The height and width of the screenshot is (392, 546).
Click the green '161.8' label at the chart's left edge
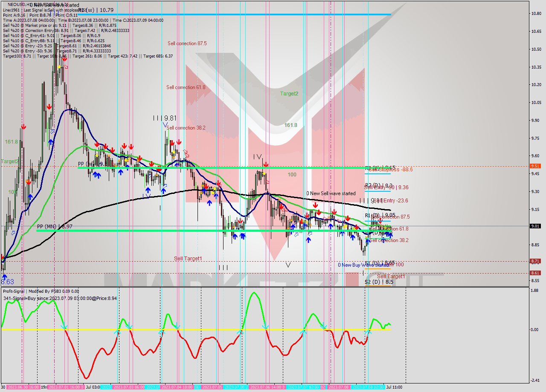pos(11,142)
